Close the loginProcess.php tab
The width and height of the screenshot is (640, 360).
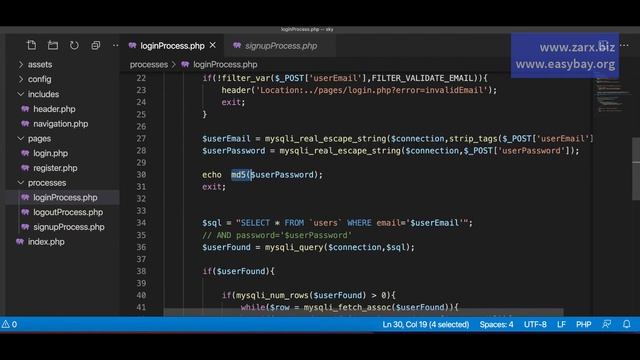click(x=213, y=45)
